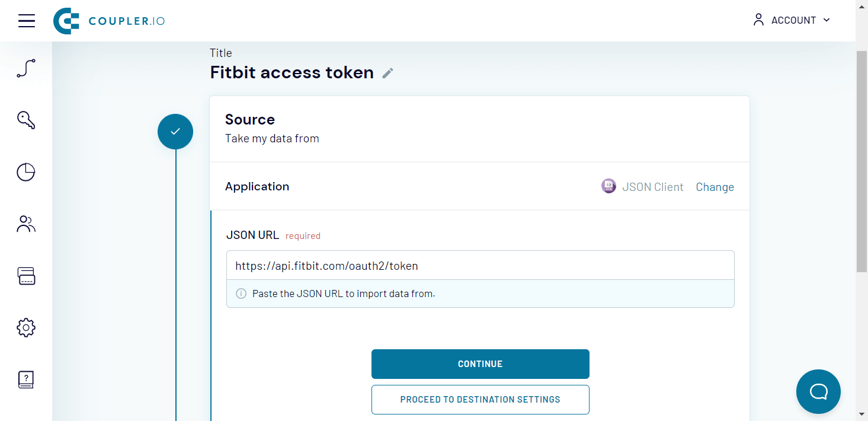The width and height of the screenshot is (868, 421).
Task: Open the settings gear in sidebar
Action: tap(26, 327)
